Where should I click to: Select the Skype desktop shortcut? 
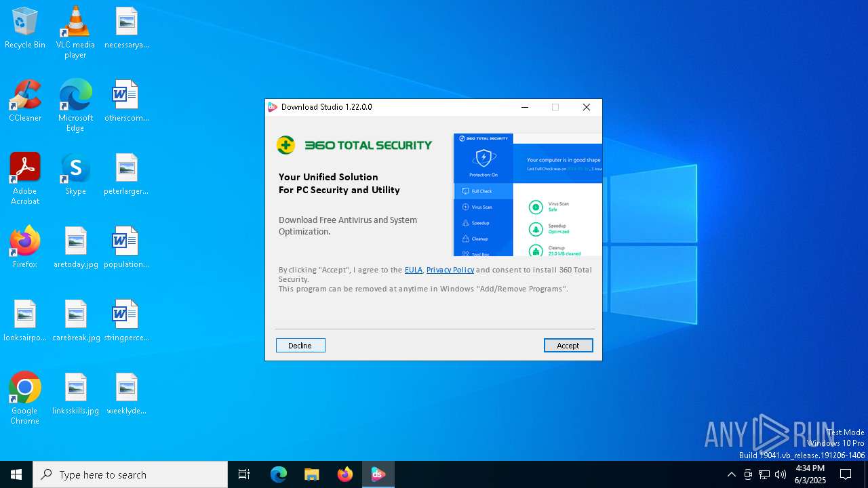pyautogui.click(x=75, y=175)
